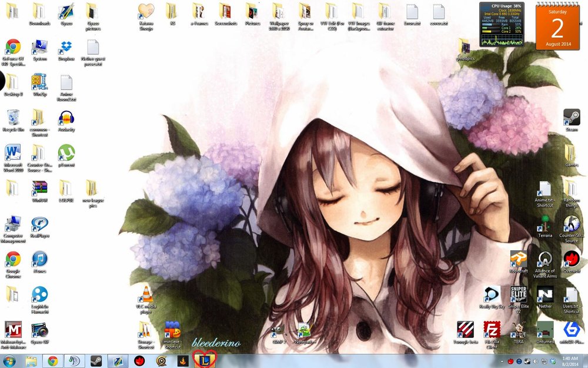Launch TERA from the desktop
The width and height of the screenshot is (588, 368).
(x=518, y=333)
